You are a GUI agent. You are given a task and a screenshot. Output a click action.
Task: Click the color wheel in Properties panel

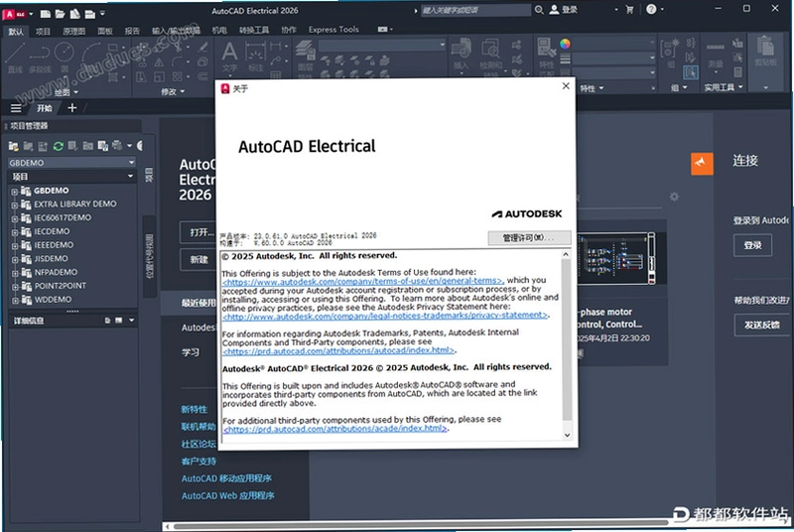point(565,44)
